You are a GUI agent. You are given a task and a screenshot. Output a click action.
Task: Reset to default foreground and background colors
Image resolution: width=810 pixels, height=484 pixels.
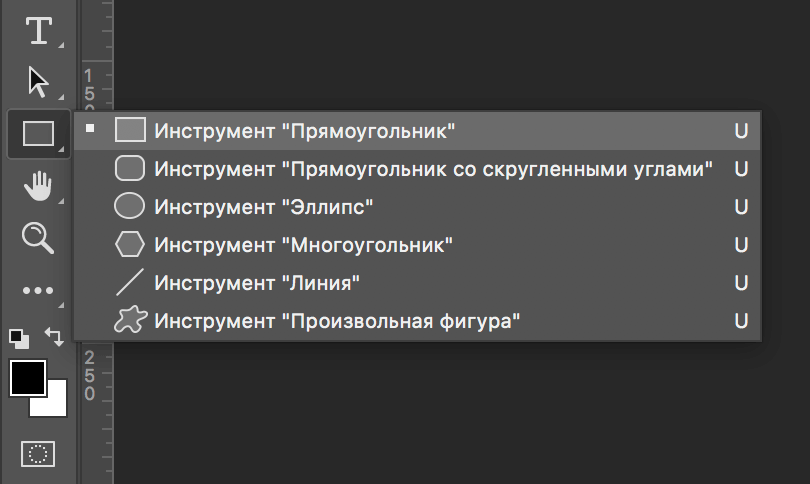tap(18, 337)
